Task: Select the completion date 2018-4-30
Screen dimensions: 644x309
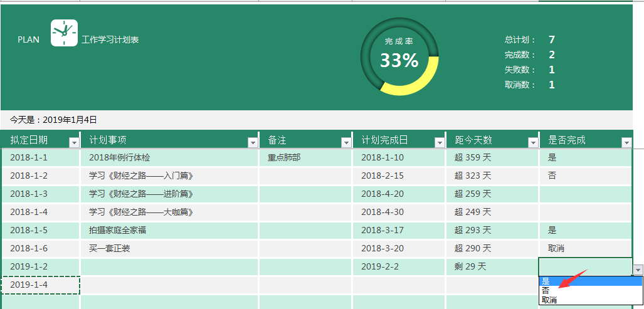Action: pos(399,212)
